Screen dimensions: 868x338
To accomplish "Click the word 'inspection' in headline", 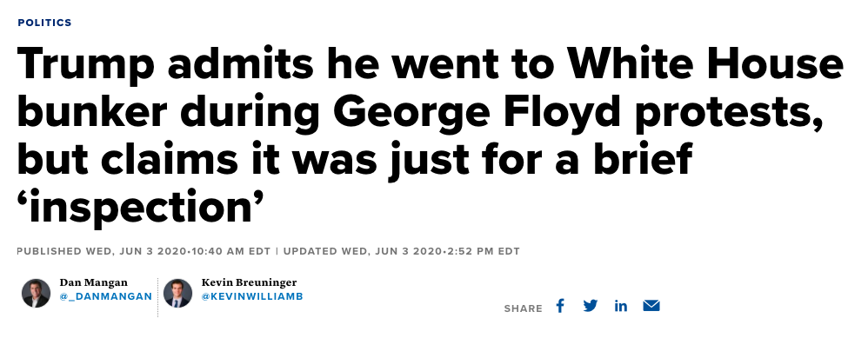I will tap(141, 208).
